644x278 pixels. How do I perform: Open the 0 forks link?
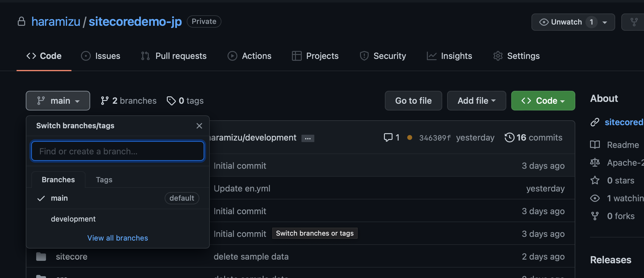[621, 216]
